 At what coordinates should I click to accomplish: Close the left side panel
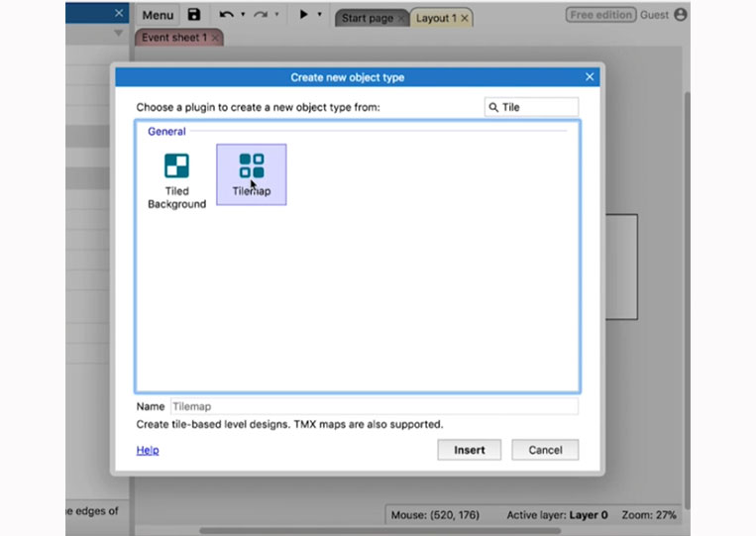119,13
